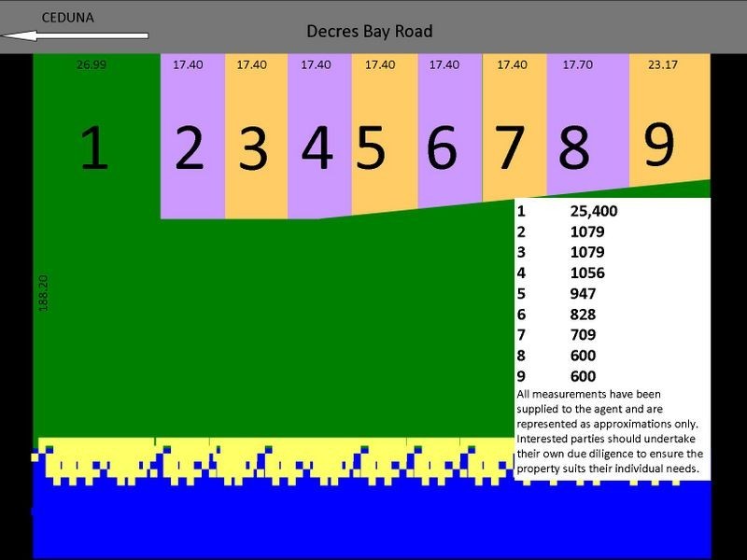Click the 828 area value
Viewport: 747px width, 560px height.
click(x=583, y=315)
